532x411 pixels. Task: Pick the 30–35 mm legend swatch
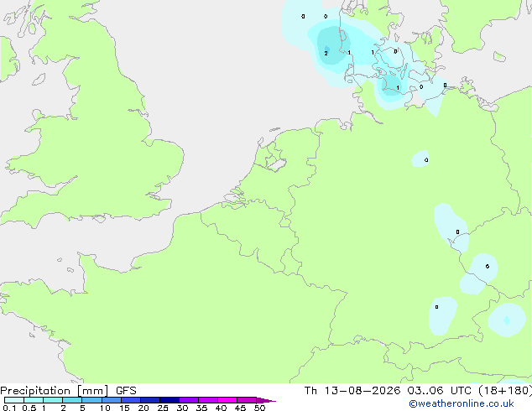(x=188, y=400)
